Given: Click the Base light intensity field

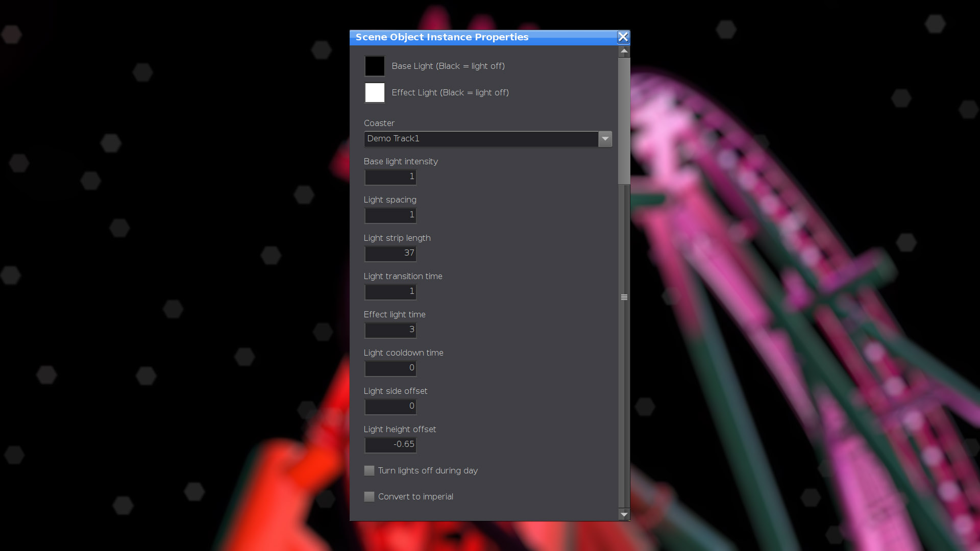Looking at the screenshot, I should tap(390, 177).
